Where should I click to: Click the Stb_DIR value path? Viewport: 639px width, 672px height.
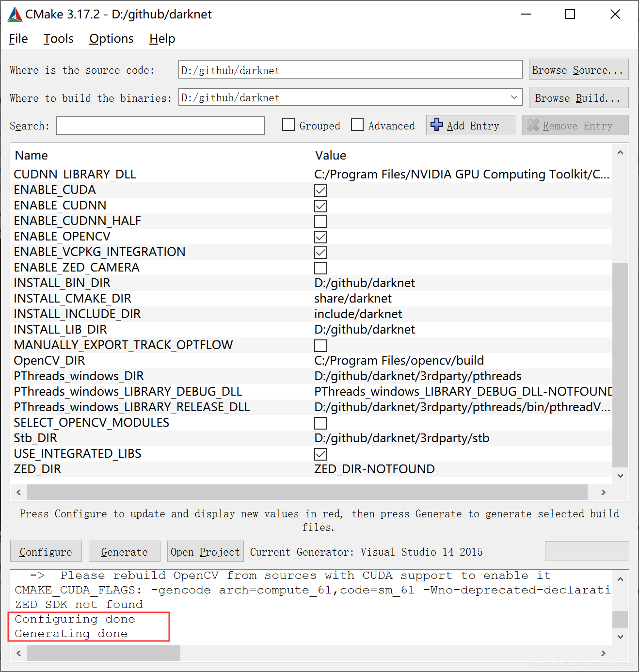(402, 438)
